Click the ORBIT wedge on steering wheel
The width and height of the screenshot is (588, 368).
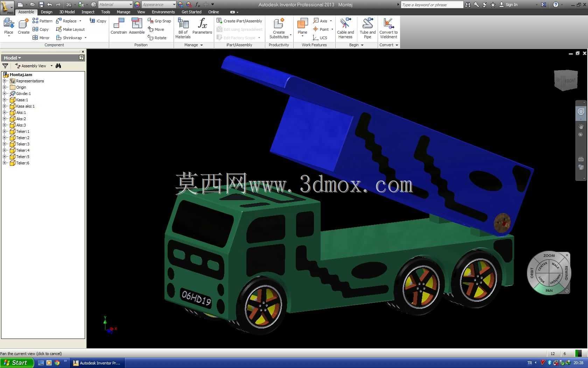point(532,273)
